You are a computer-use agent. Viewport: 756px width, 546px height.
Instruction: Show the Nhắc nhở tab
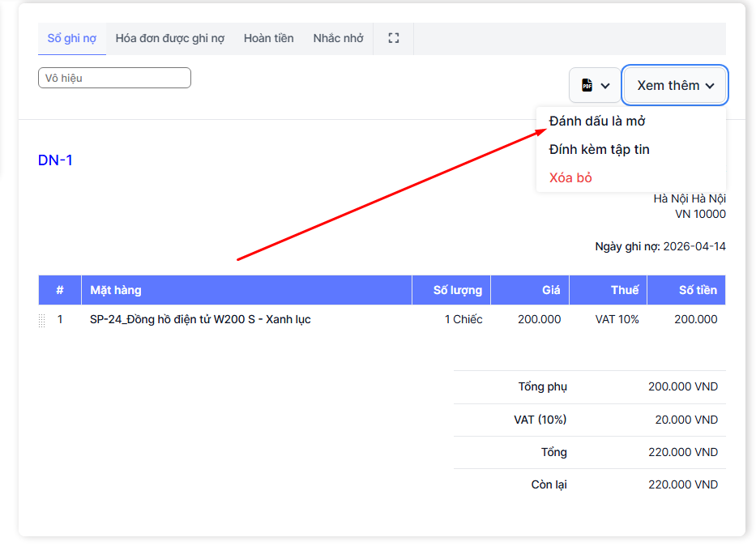tap(338, 38)
